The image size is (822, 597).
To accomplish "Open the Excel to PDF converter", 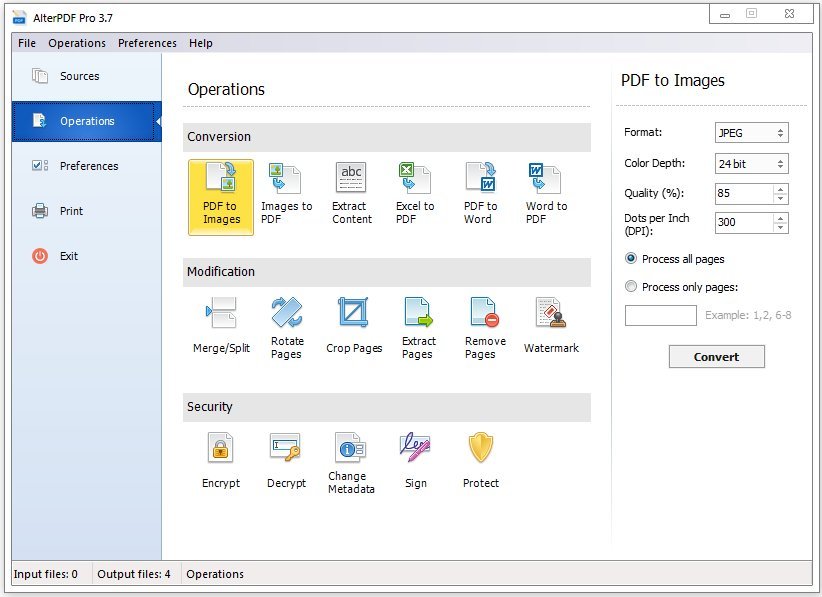I will click(x=414, y=194).
